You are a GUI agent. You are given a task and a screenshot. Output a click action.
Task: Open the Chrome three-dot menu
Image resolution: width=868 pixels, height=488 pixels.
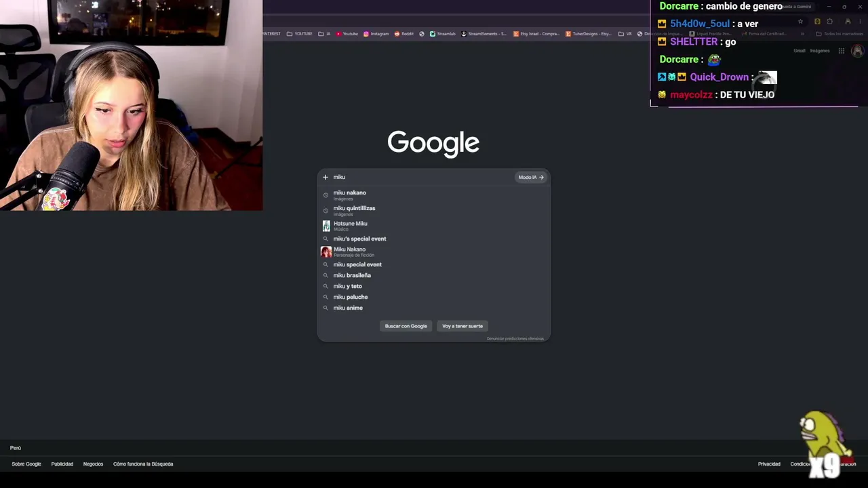860,22
